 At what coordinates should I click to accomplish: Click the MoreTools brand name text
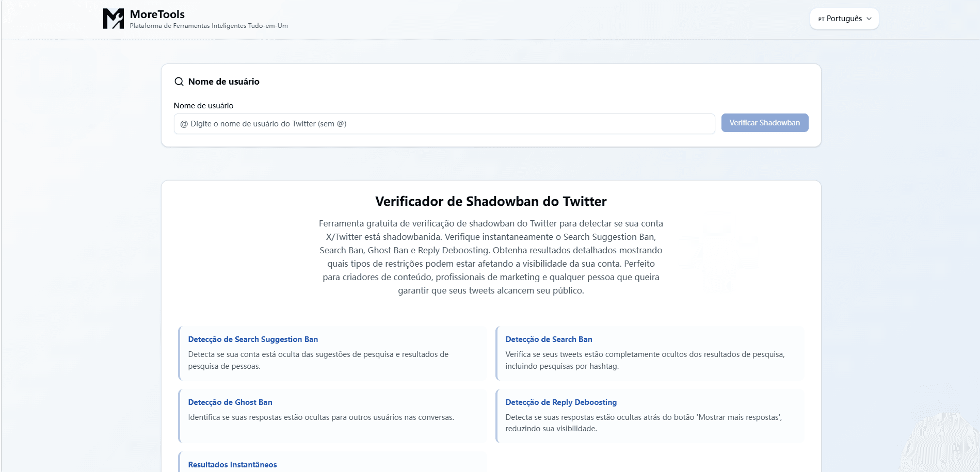click(157, 14)
